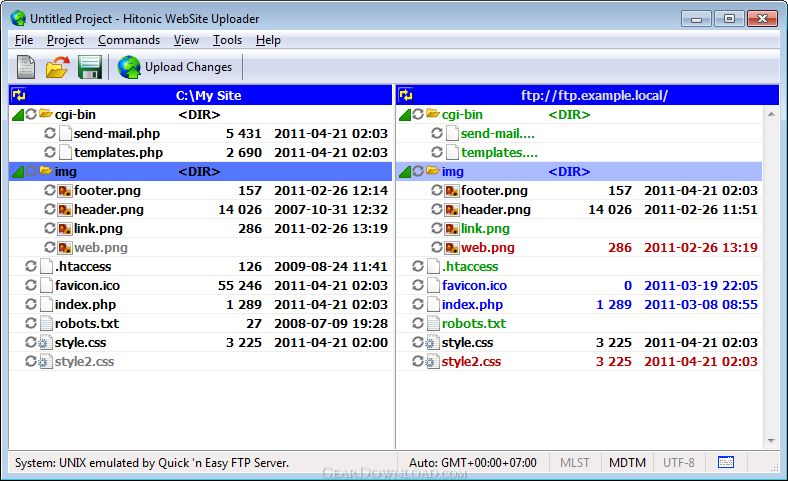This screenshot has height=481, width=788.
Task: Collapse the remote cgi-bin folder triangle
Action: click(405, 115)
